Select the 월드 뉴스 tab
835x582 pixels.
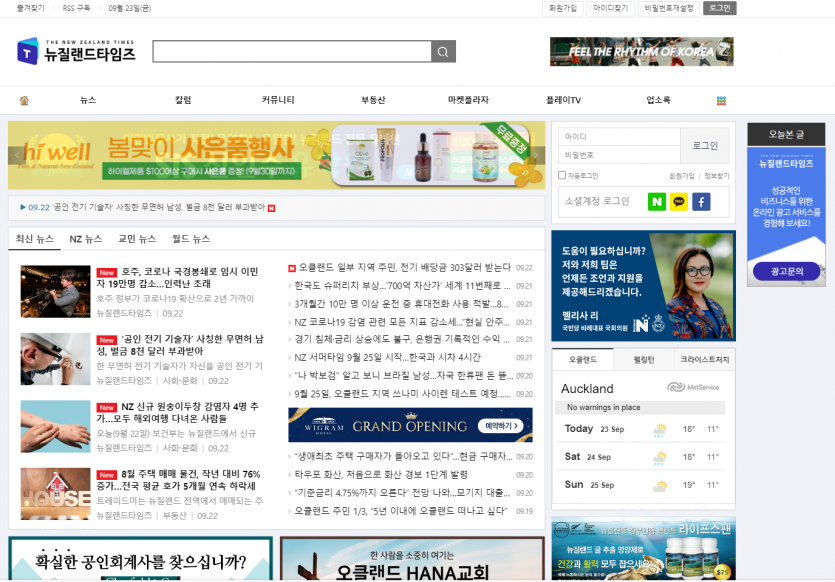click(190, 239)
